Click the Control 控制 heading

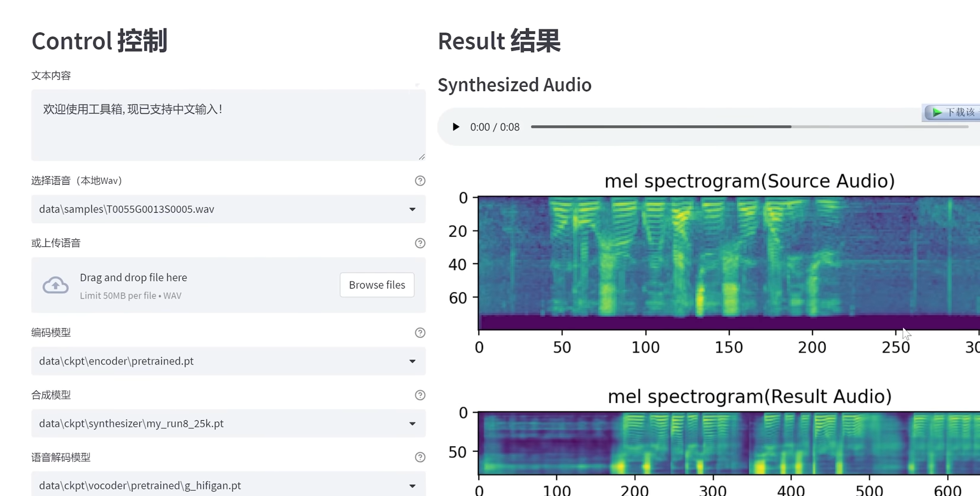[x=99, y=41]
